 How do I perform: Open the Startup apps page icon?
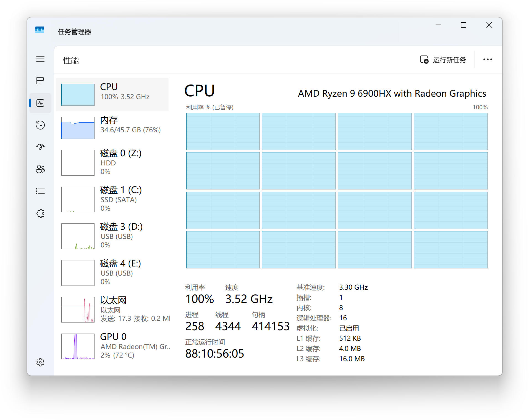point(40,147)
